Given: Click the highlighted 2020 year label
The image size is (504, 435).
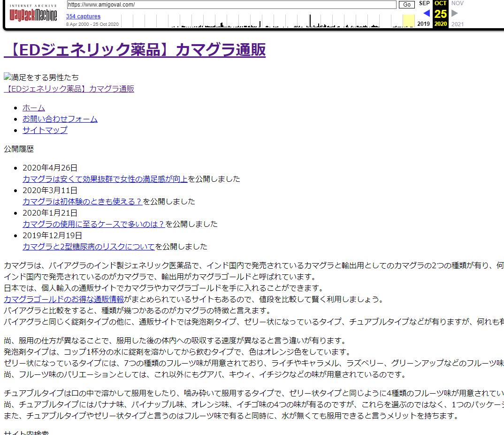Looking at the screenshot, I should pos(440,24).
